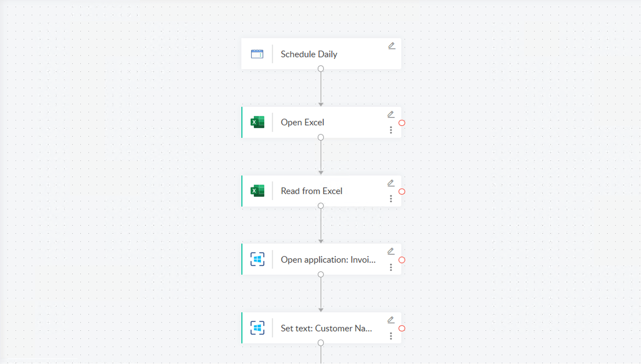The image size is (641, 364).
Task: Open the three-dot menu on Set text node
Action: tap(391, 336)
